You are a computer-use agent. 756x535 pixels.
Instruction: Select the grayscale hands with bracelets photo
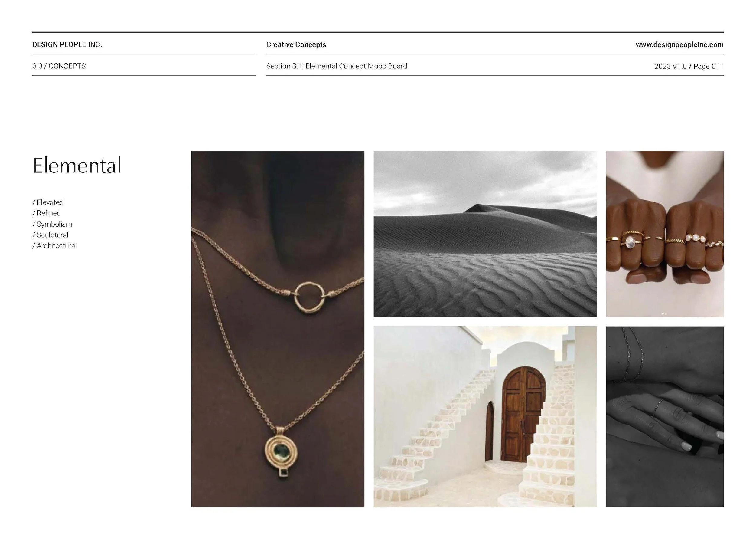[x=665, y=417]
